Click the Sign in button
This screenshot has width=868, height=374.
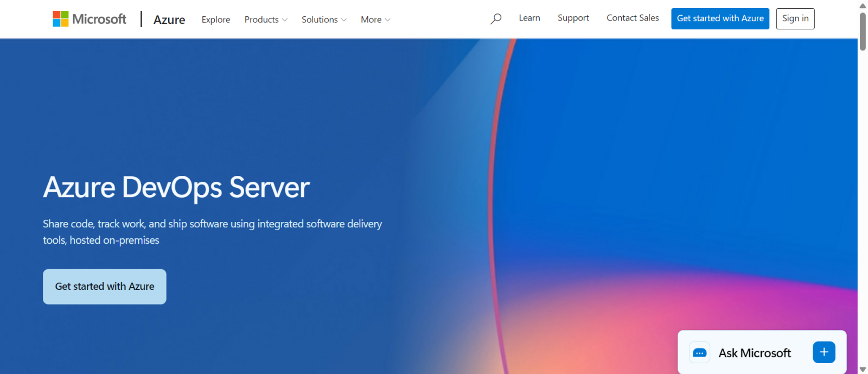(795, 18)
